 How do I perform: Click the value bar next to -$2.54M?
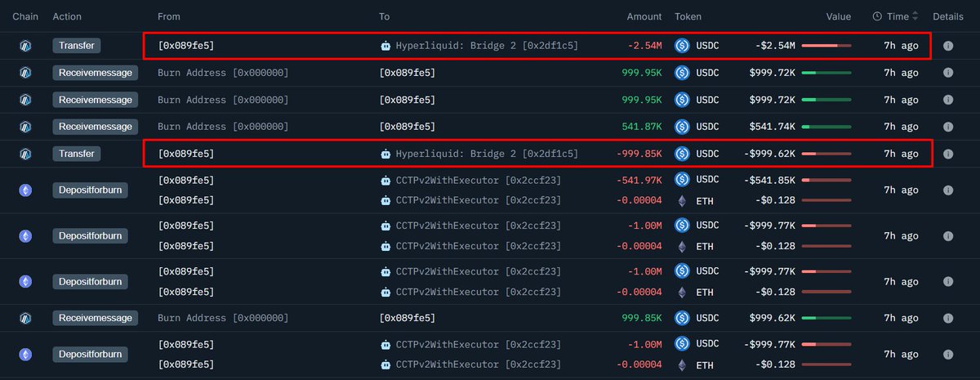(x=826, y=46)
